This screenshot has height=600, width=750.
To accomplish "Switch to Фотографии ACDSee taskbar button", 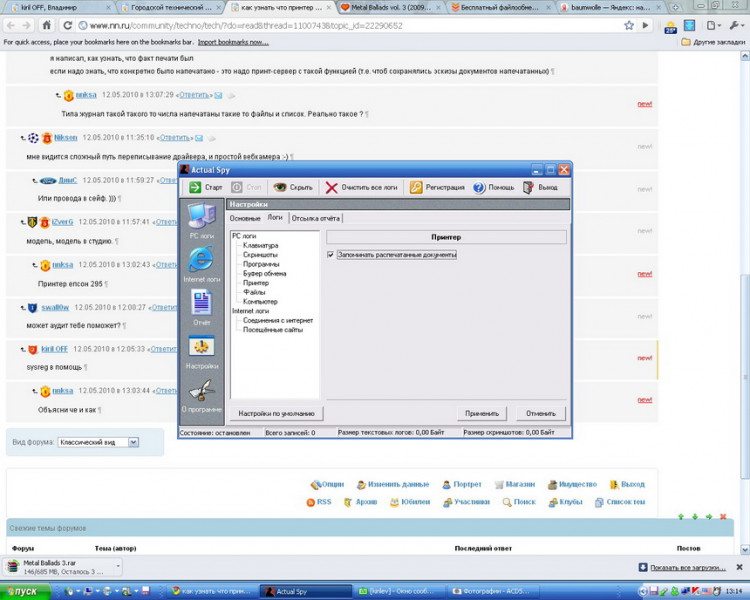I will pyautogui.click(x=495, y=591).
